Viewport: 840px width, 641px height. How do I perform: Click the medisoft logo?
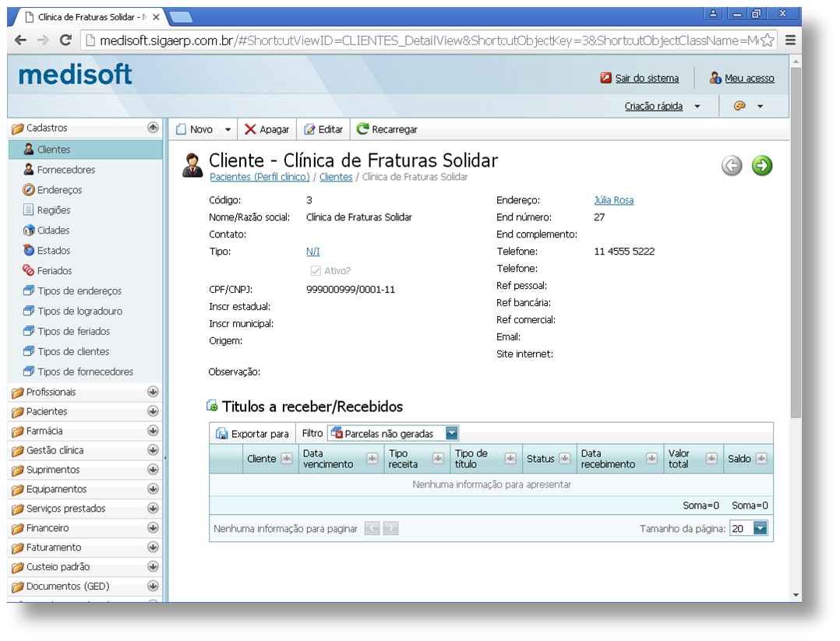pos(75,75)
